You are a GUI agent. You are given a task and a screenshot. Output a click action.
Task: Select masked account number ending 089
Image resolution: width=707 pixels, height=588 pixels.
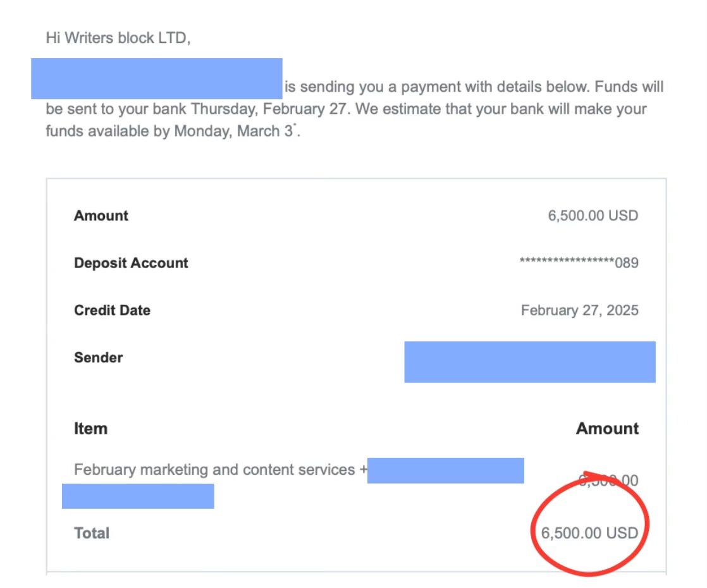click(x=579, y=262)
